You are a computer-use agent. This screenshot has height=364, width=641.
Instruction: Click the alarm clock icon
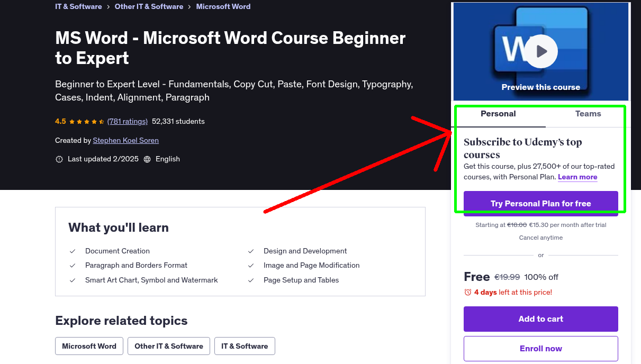468,292
